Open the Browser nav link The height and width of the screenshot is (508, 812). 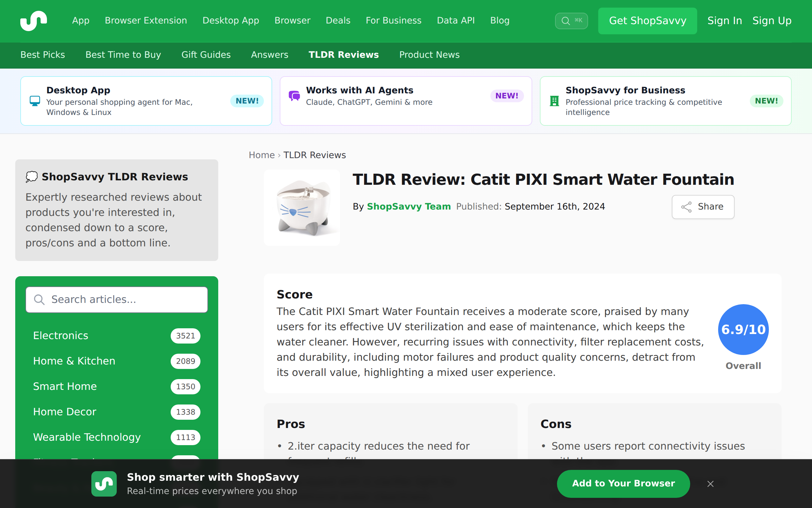292,21
